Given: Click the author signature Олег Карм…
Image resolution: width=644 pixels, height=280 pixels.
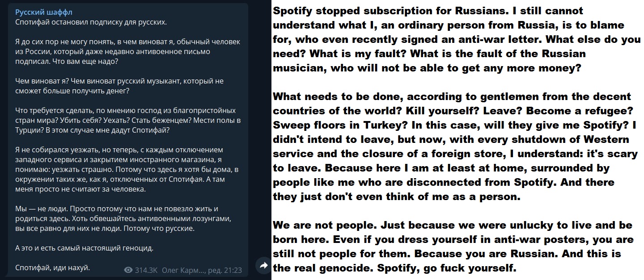Looking at the screenshot, I should pyautogui.click(x=183, y=270).
